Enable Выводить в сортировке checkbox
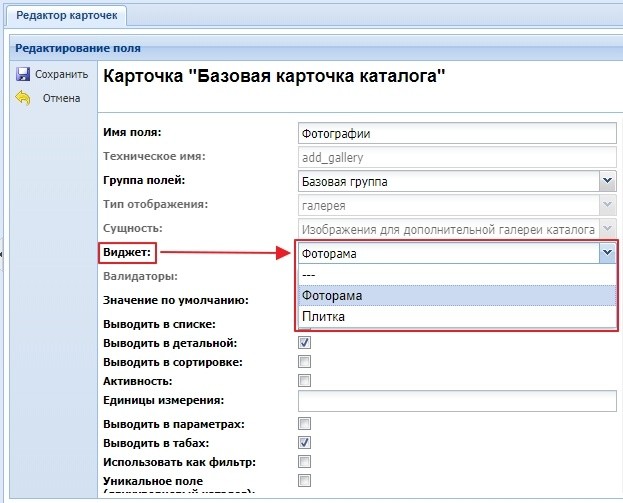Image resolution: width=623 pixels, height=503 pixels. coord(305,362)
